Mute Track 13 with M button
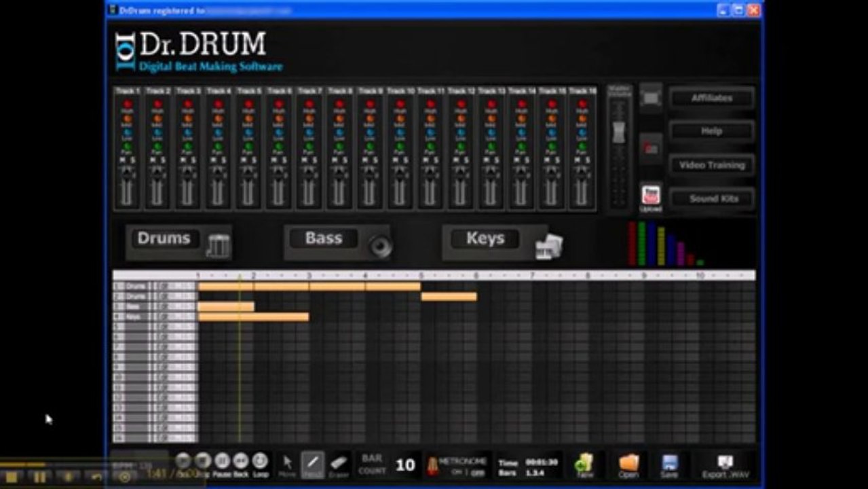The width and height of the screenshot is (868, 489). coord(487,160)
